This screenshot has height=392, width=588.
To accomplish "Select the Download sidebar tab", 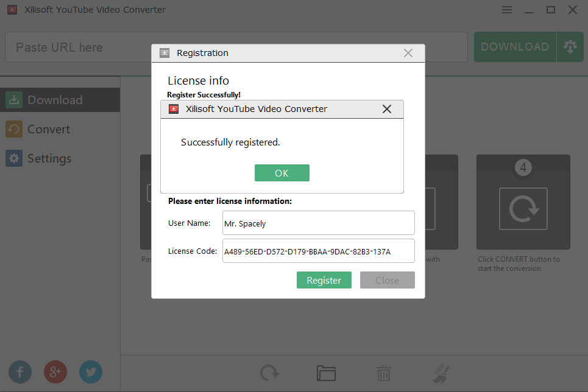I will [x=55, y=100].
